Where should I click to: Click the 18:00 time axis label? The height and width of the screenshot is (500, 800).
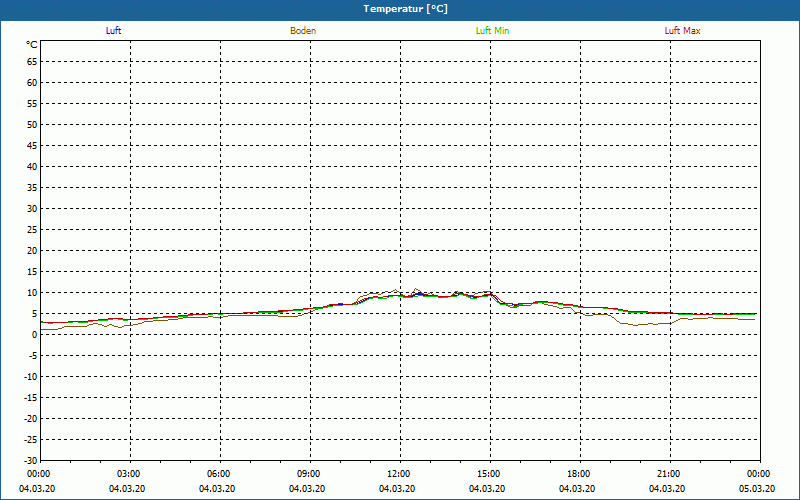(x=579, y=474)
